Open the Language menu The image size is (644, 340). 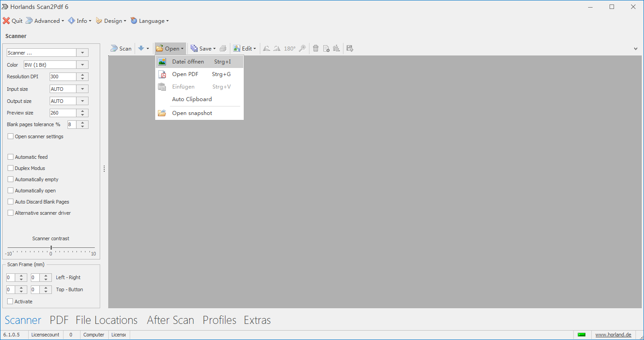point(150,21)
